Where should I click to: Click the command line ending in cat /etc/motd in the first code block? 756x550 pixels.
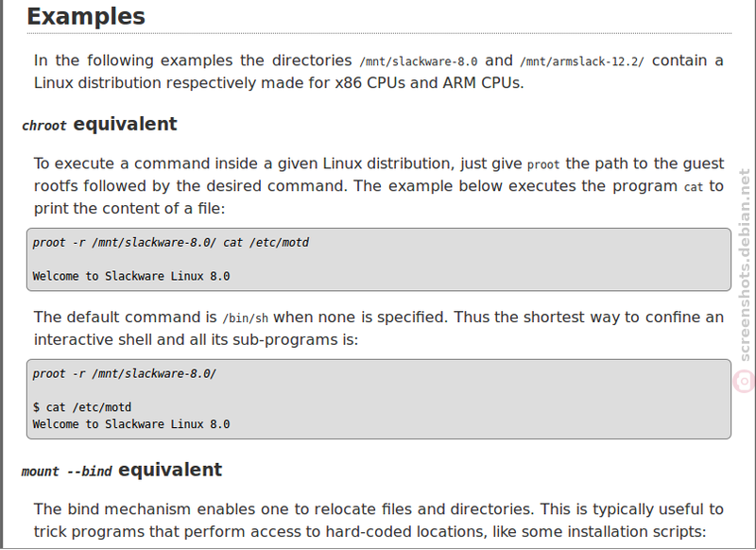pos(171,243)
